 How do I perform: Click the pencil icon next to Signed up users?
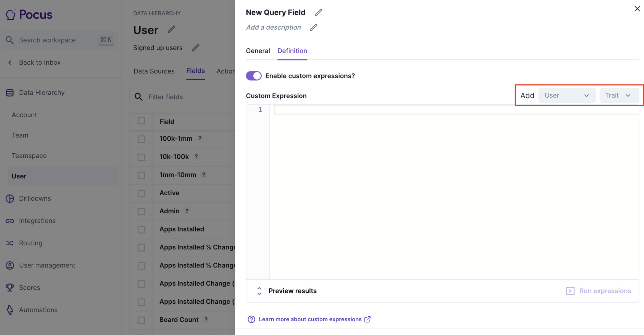click(195, 48)
